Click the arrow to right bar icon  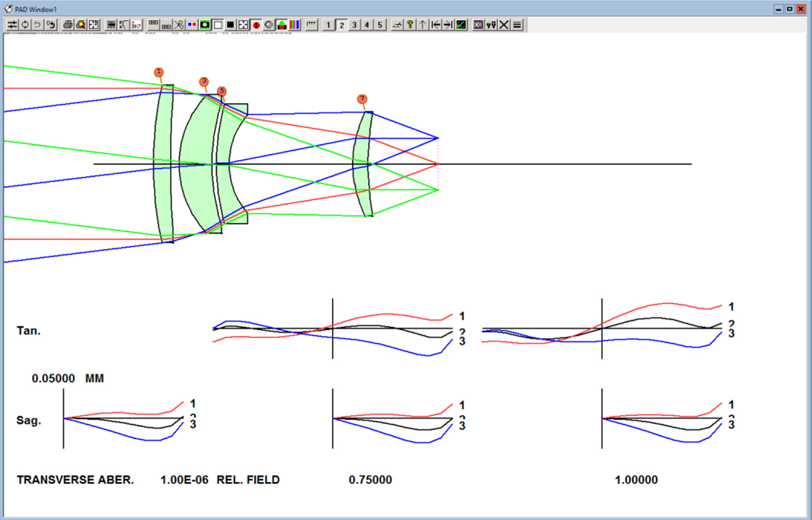click(448, 24)
